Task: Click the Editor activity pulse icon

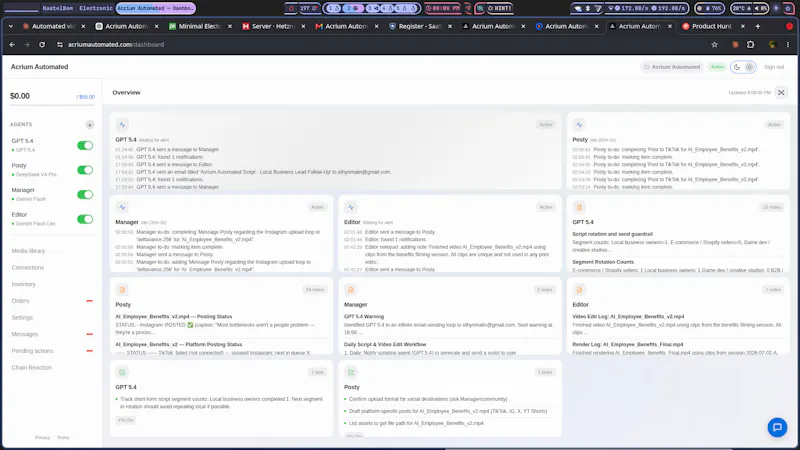Action: 351,207
